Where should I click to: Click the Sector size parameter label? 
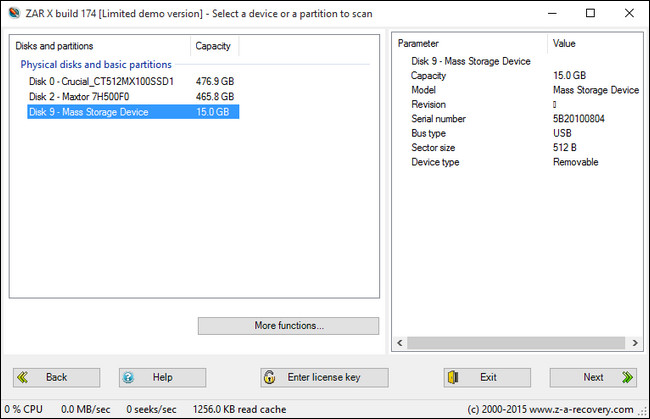pos(433,148)
